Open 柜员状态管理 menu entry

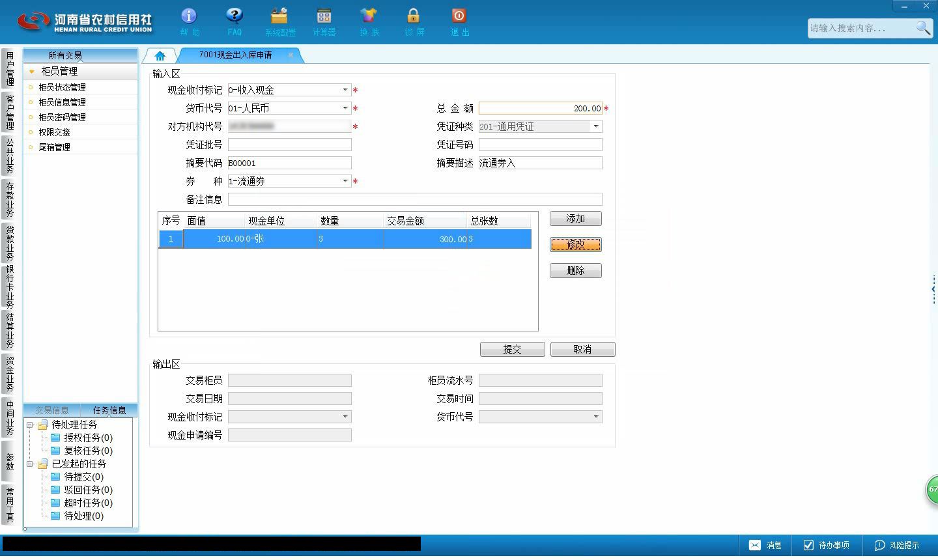(x=62, y=87)
